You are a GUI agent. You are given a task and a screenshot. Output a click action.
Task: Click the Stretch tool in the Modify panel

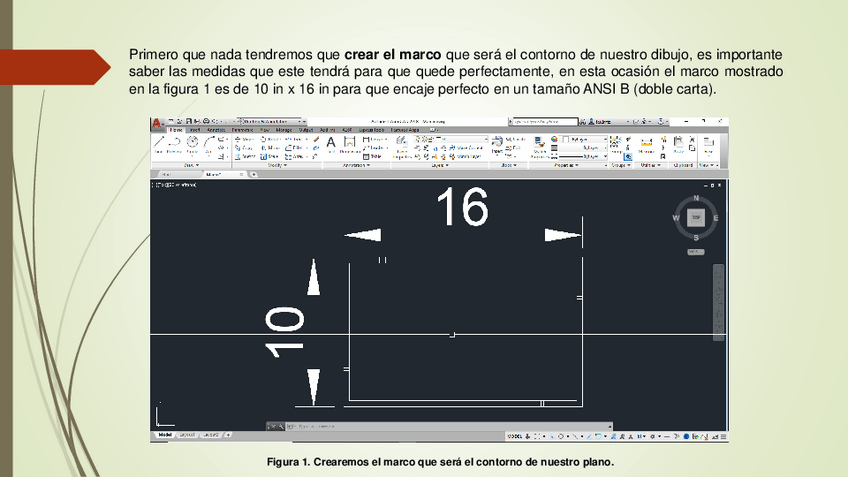(245, 156)
